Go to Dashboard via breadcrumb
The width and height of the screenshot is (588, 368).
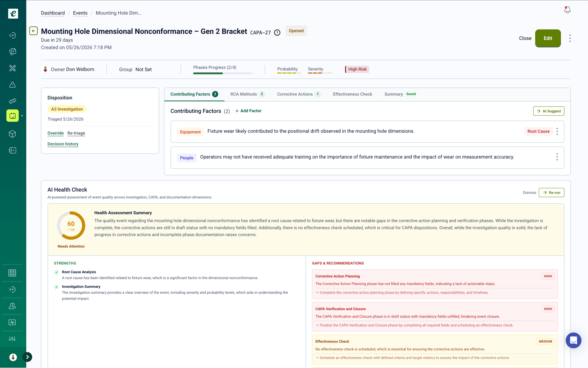[53, 13]
